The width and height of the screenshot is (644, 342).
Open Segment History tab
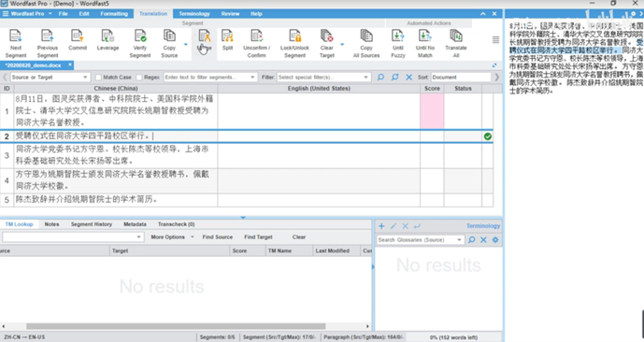pos(92,224)
